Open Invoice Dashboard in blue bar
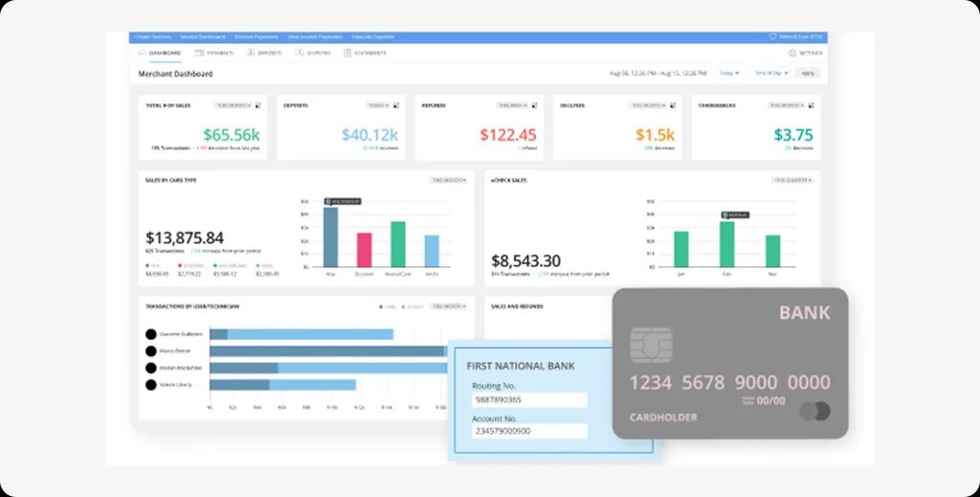This screenshot has width=980, height=497. [203, 37]
